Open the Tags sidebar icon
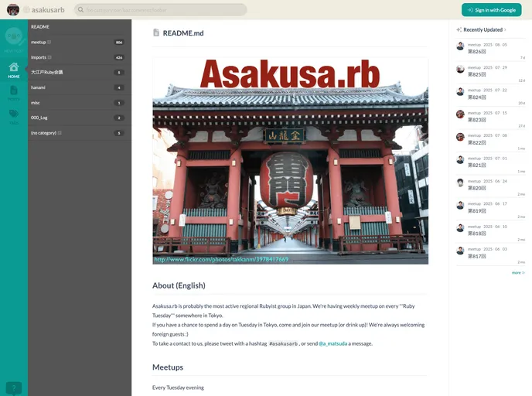This screenshot has width=532, height=396. 14,117
